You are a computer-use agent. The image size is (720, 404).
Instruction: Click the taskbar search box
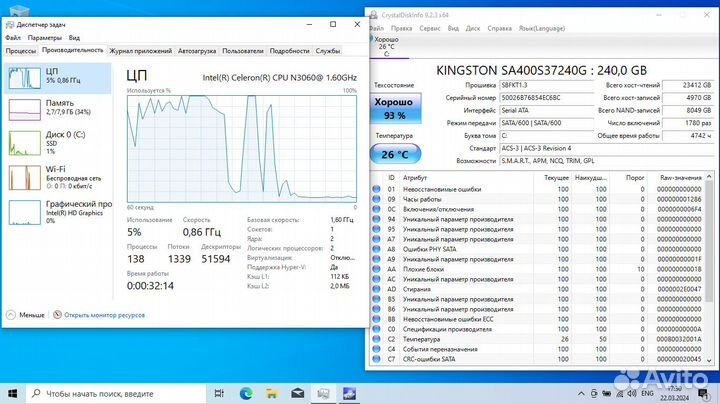point(116,393)
